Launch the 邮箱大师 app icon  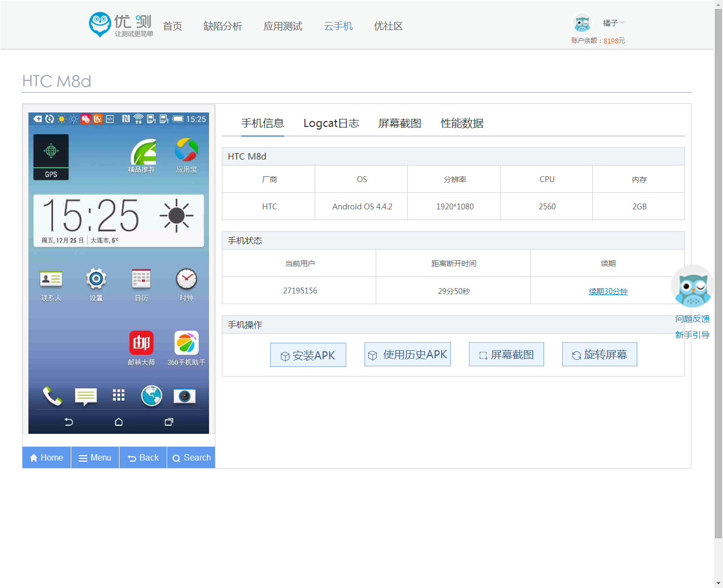pos(141,343)
